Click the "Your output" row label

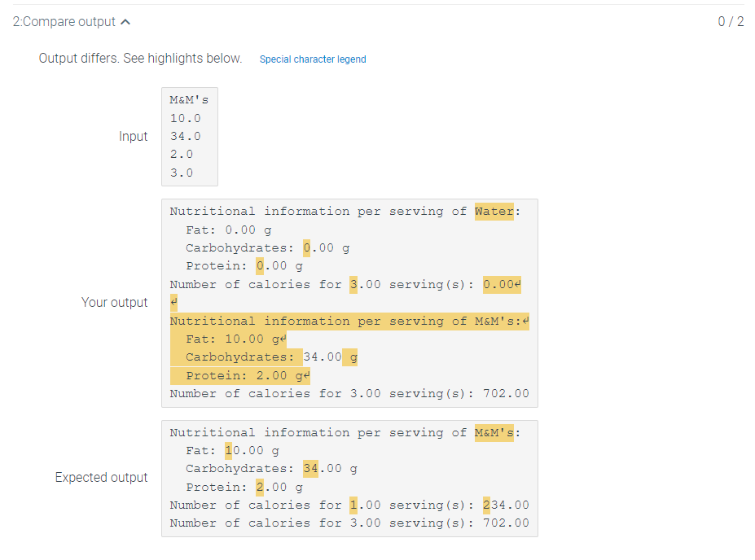pos(115,303)
